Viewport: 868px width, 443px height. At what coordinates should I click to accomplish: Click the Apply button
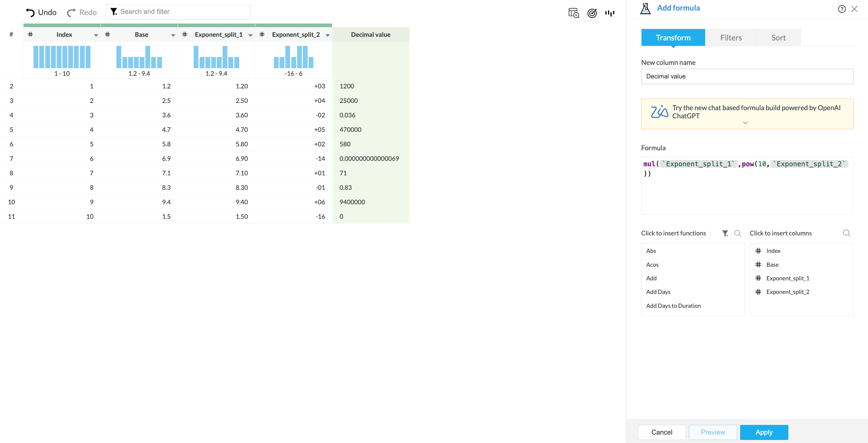(764, 432)
